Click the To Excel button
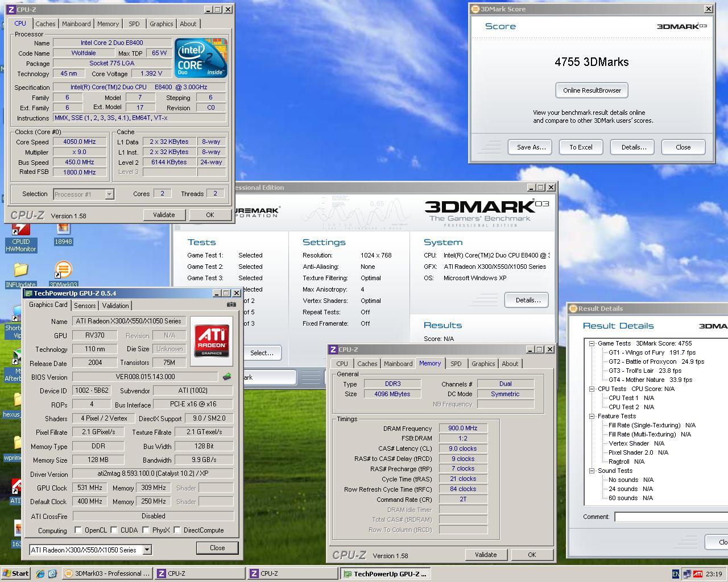 tap(581, 147)
